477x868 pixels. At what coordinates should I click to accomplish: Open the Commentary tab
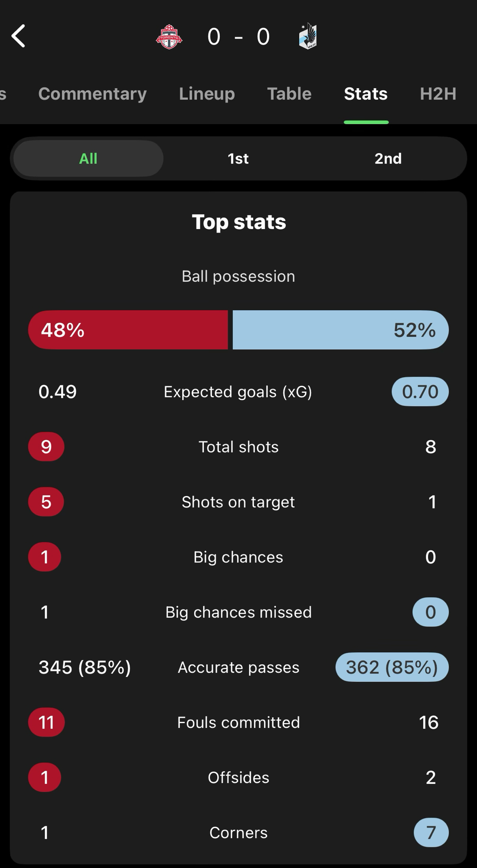[x=92, y=94]
